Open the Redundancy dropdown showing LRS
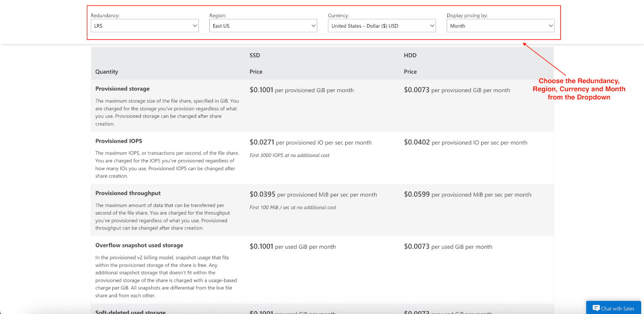Screen dimensions: 644x314 pos(144,26)
